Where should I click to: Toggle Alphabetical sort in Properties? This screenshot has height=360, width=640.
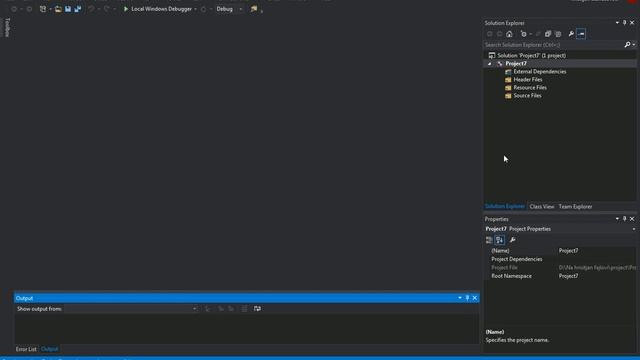[x=500, y=240]
